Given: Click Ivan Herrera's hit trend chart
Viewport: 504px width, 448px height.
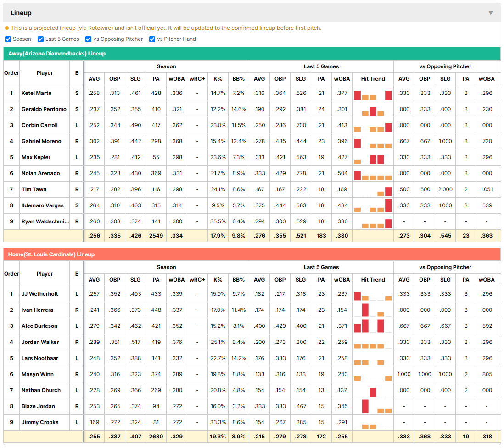Looking at the screenshot, I should click(373, 310).
